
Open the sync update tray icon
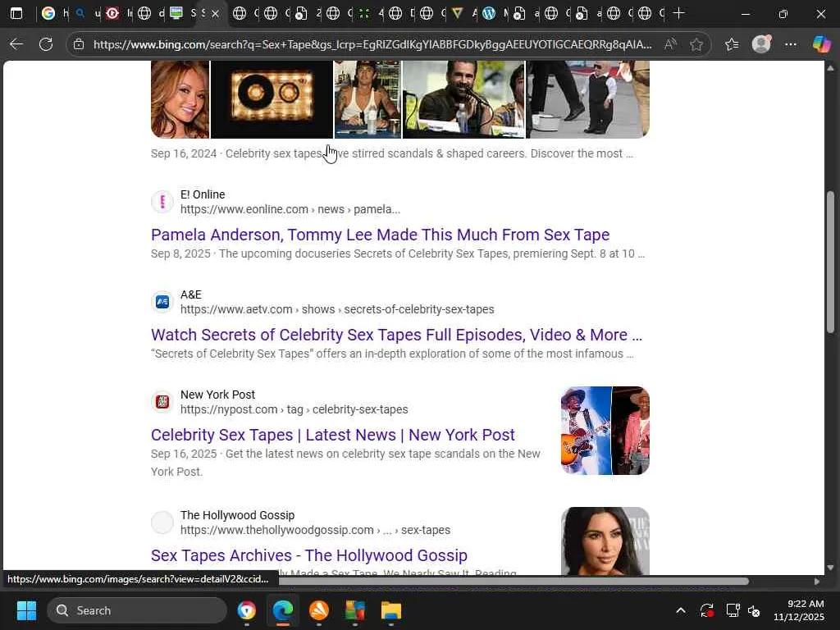click(706, 610)
